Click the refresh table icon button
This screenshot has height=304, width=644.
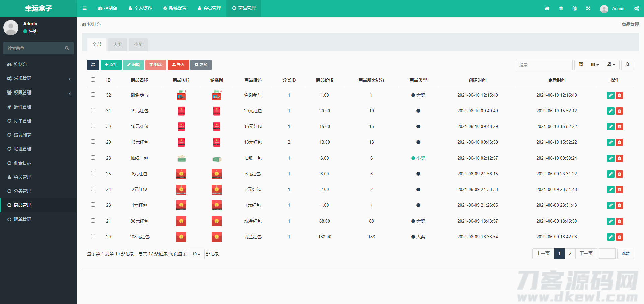tap(93, 65)
